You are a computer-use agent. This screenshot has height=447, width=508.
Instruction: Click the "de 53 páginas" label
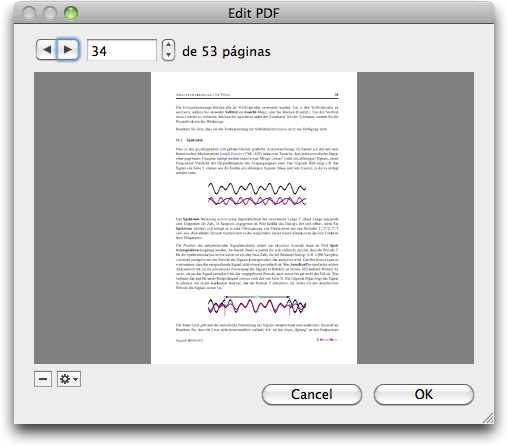pos(226,51)
